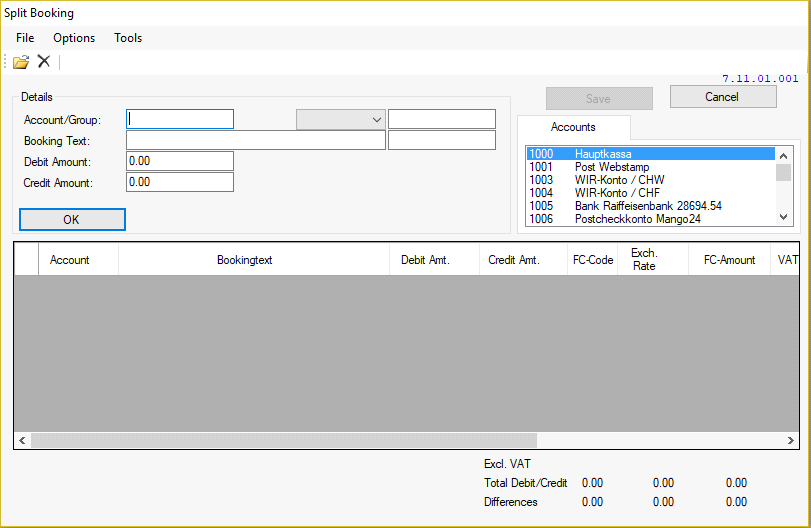The image size is (811, 528).
Task: Click the grid's horizontal scrollbar thumb
Action: [284, 440]
